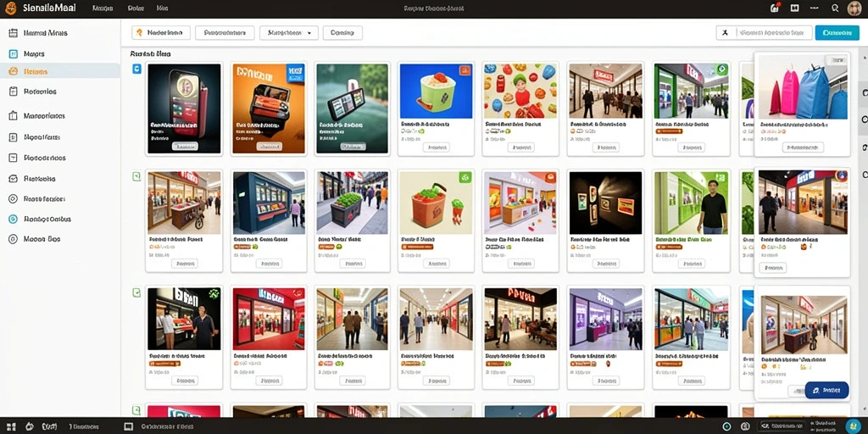Select the second menu item in header bar
Screen dimensions: 868x434
pos(136,8)
